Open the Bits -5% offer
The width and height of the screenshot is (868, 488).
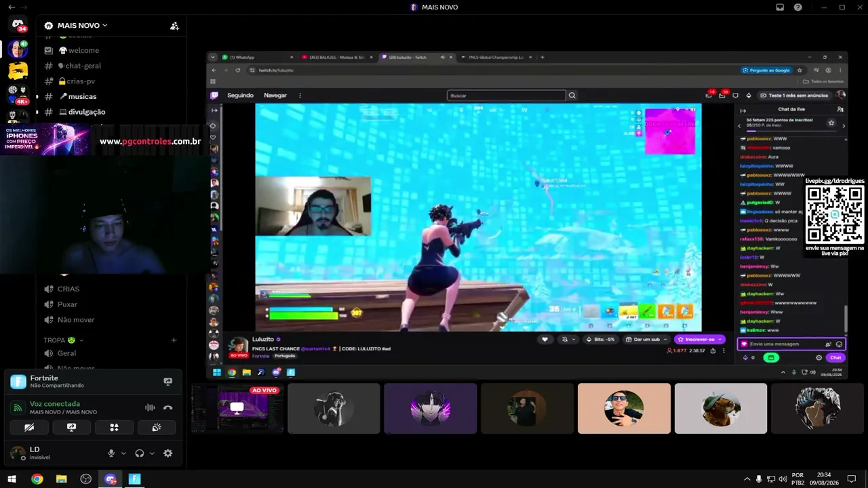pyautogui.click(x=600, y=340)
